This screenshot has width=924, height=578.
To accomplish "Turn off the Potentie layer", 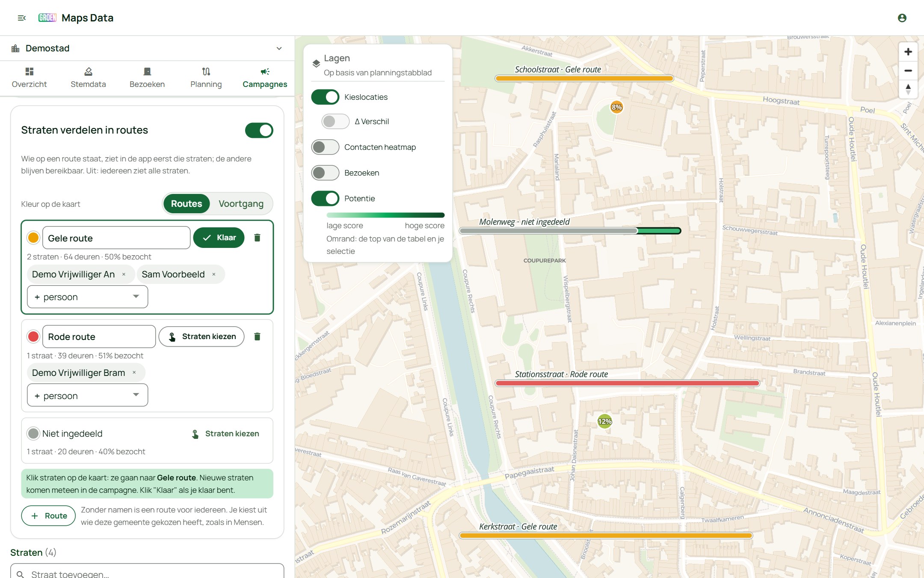I will pos(325,199).
